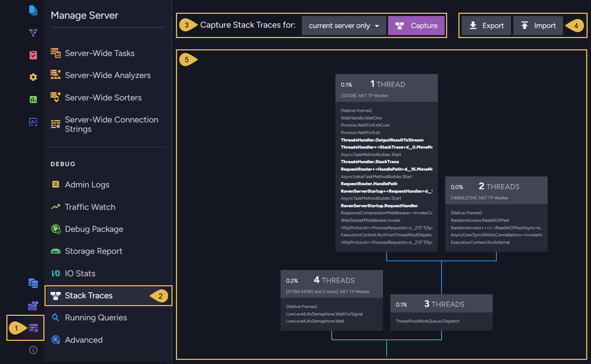
Task: Import a stack traces file
Action: (538, 26)
